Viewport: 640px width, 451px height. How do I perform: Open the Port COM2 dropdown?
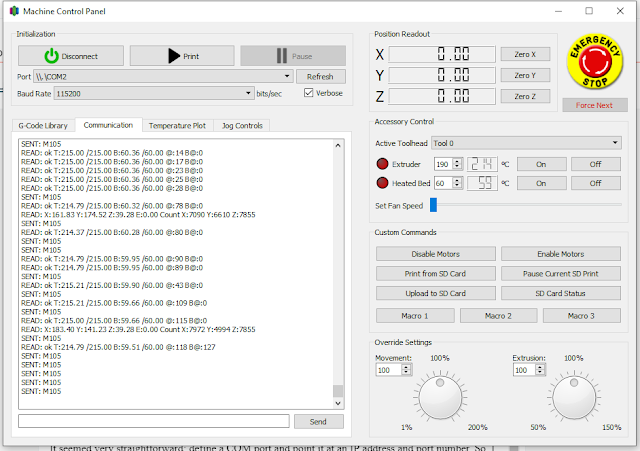pyautogui.click(x=163, y=76)
